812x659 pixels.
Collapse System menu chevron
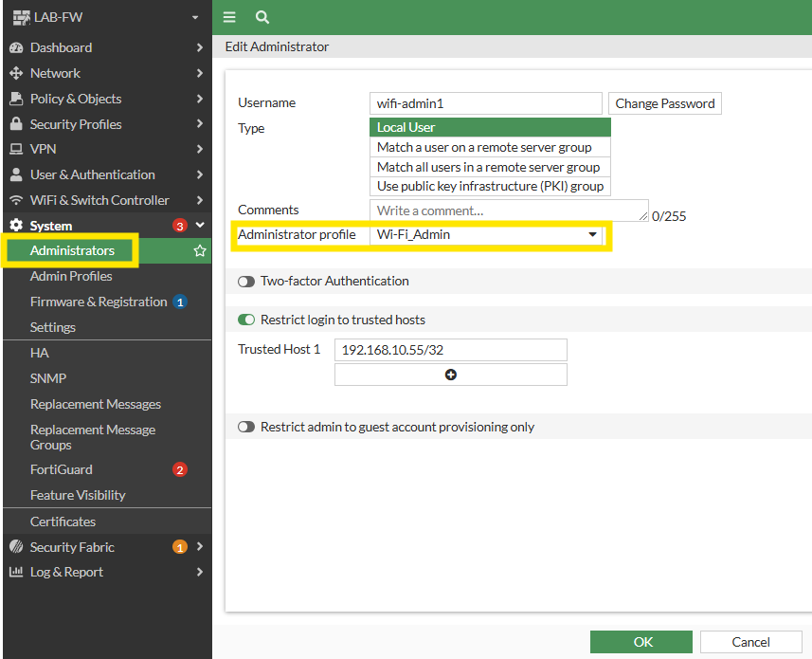200,225
